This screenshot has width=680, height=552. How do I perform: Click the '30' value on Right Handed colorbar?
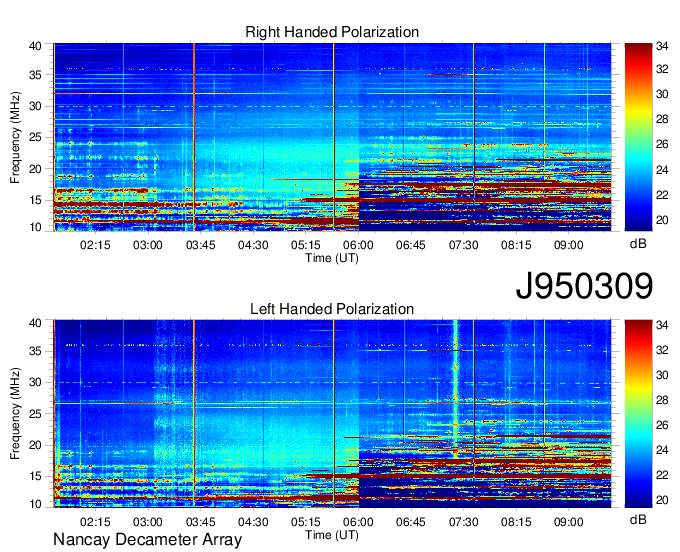click(x=662, y=94)
